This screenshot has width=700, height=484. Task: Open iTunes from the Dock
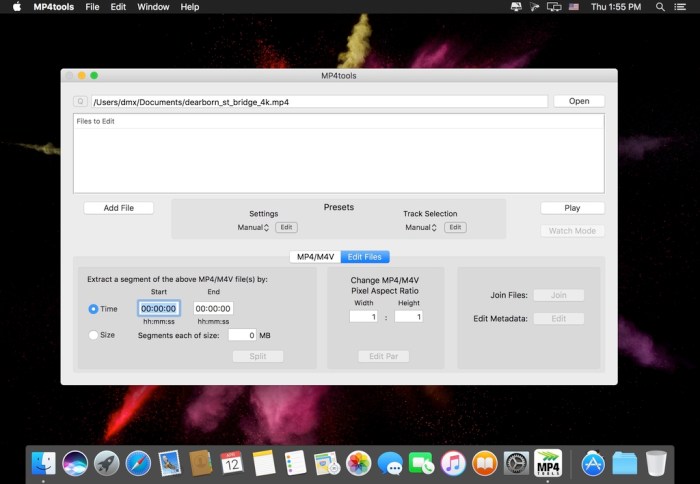tap(452, 463)
